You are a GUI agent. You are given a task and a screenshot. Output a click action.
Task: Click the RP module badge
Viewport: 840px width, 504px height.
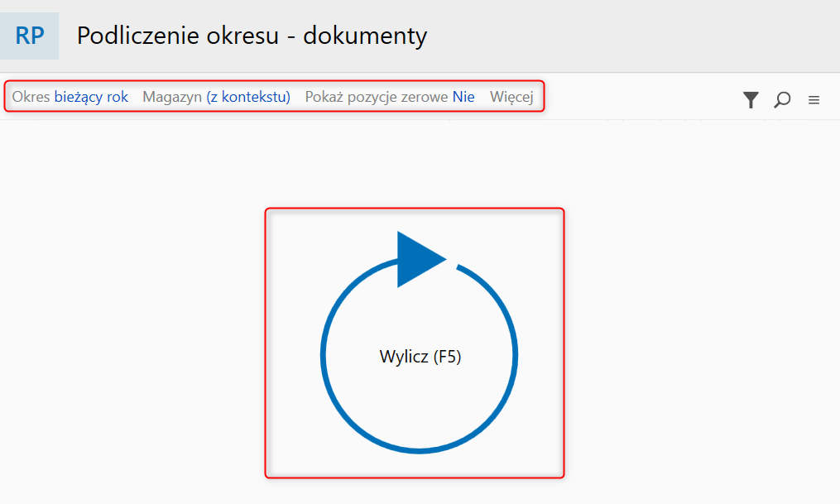pos(30,36)
